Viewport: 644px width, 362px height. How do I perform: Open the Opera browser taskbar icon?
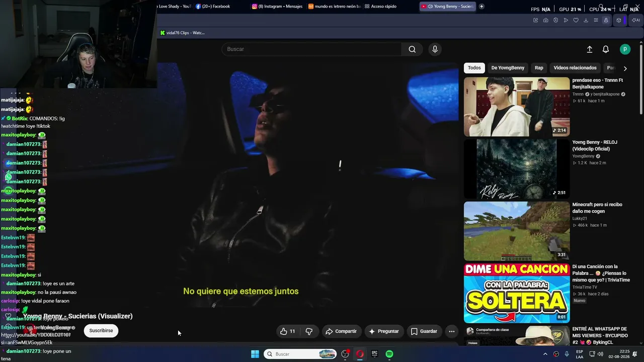[360, 354]
